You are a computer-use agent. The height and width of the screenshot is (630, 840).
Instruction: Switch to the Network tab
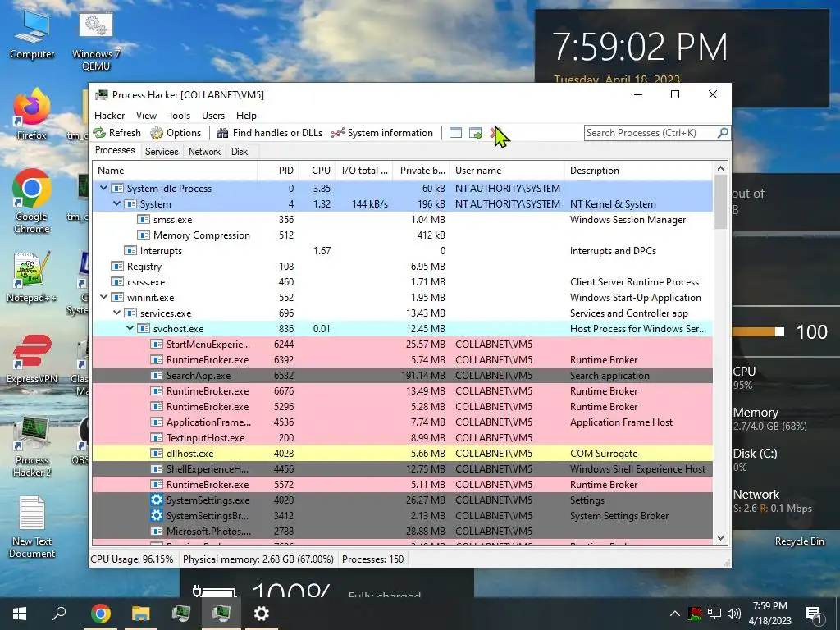pos(204,152)
